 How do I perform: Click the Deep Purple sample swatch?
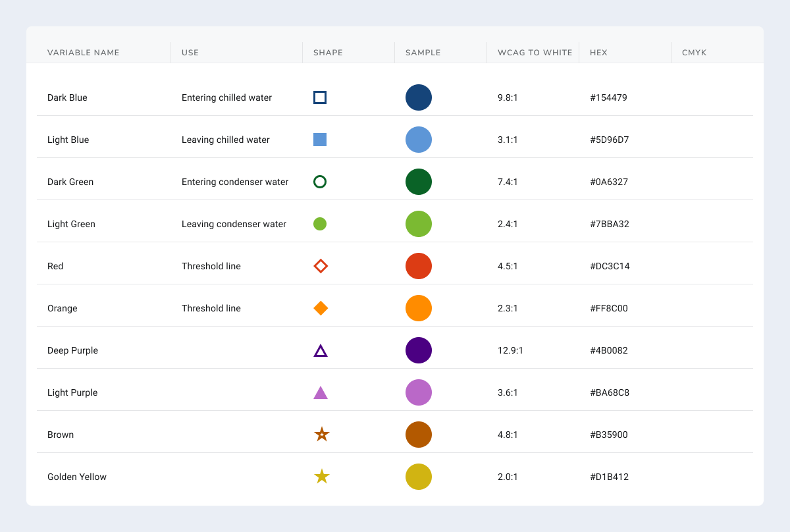point(419,350)
